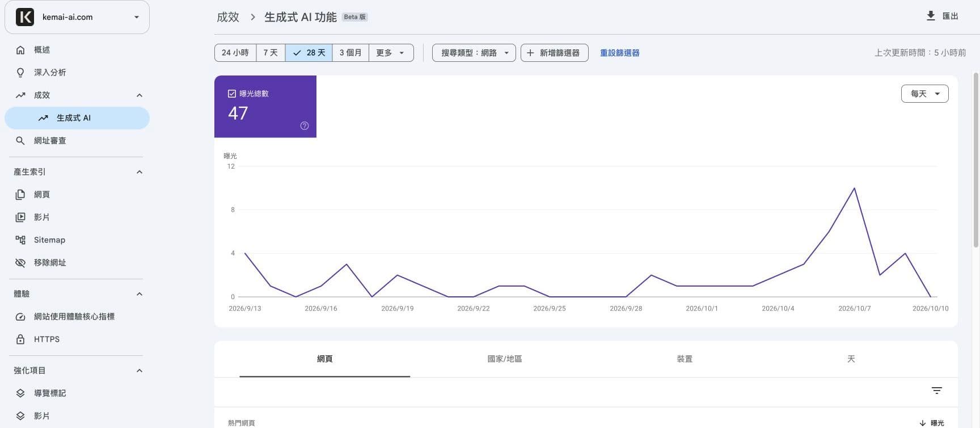
Task: Open the 每天 granularity dropdown
Action: click(x=925, y=94)
